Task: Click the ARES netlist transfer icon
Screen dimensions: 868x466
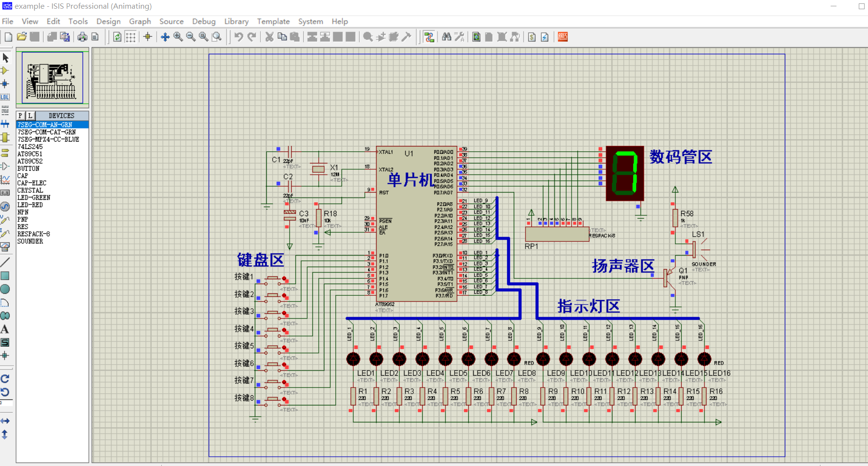Action: (x=563, y=37)
